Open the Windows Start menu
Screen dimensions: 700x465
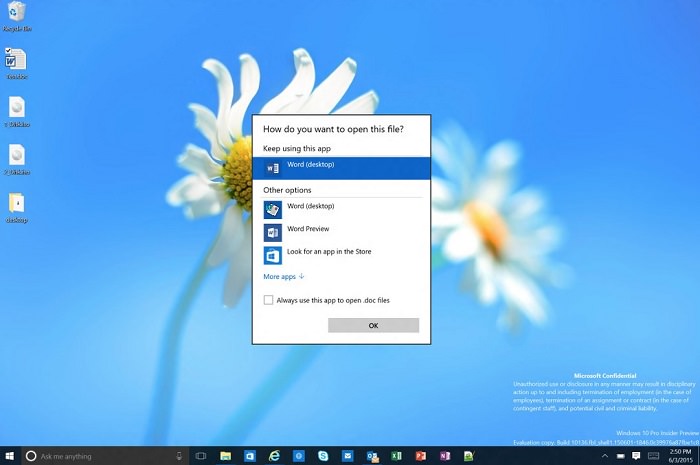pos(10,456)
